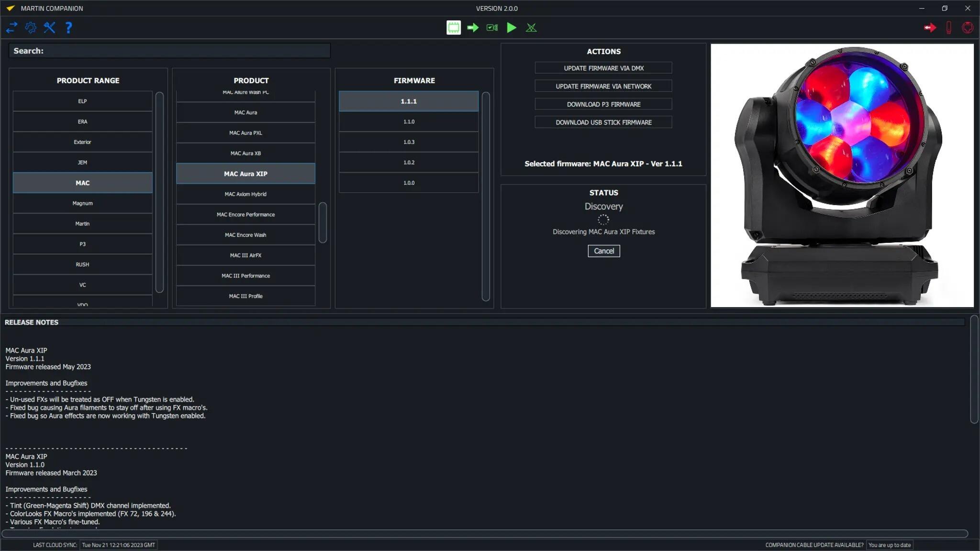The width and height of the screenshot is (980, 551).
Task: Select MAC III Performance product
Action: pos(245,276)
